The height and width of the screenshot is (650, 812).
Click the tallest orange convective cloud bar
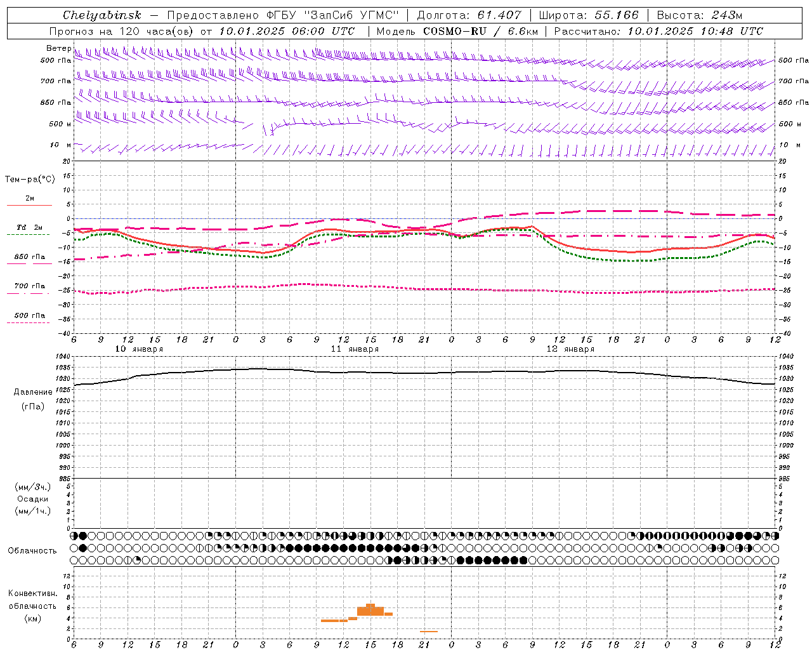coord(370,609)
